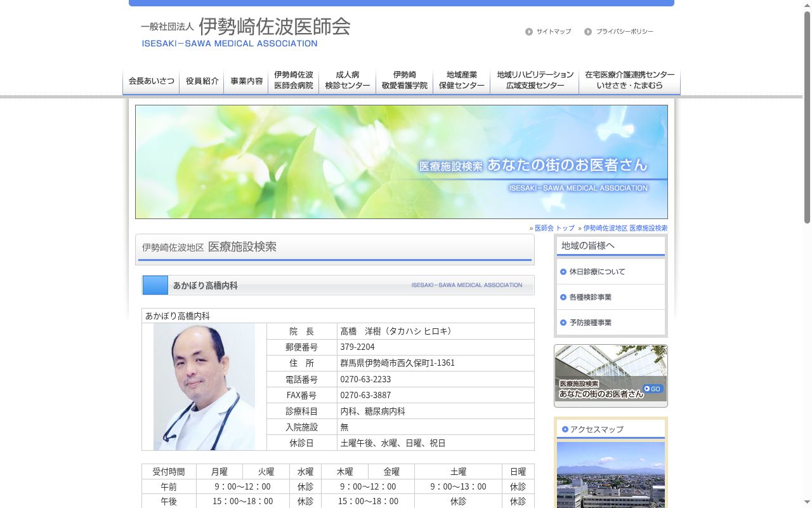The width and height of the screenshot is (812, 508).
Task: View the プライバシーポリシー link
Action: point(624,32)
